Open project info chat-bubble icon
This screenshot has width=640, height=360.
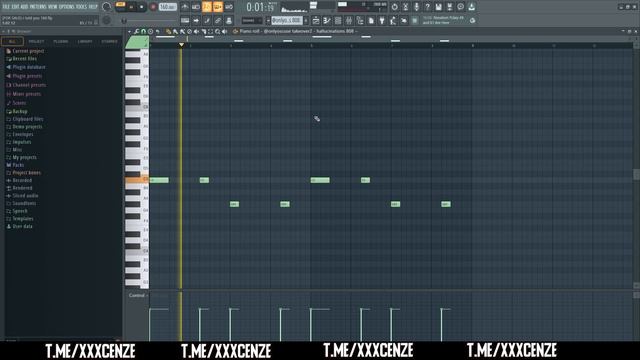[x=460, y=7]
